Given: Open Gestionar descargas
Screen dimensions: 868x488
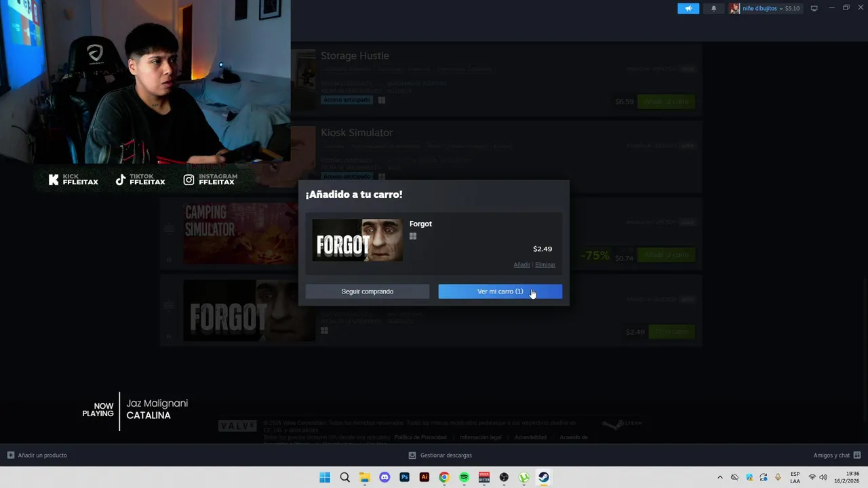Looking at the screenshot, I should pos(446,455).
